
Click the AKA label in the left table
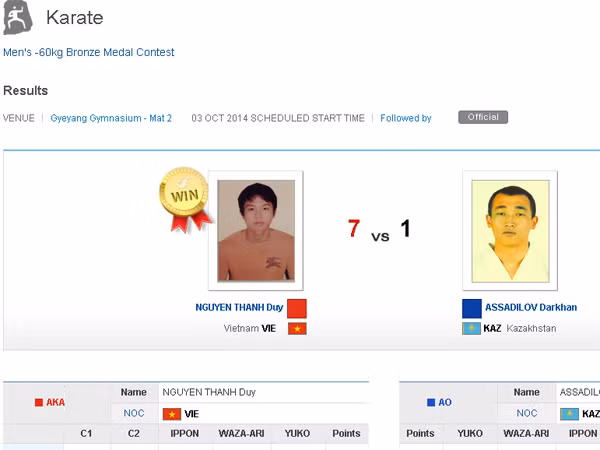pyautogui.click(x=55, y=403)
